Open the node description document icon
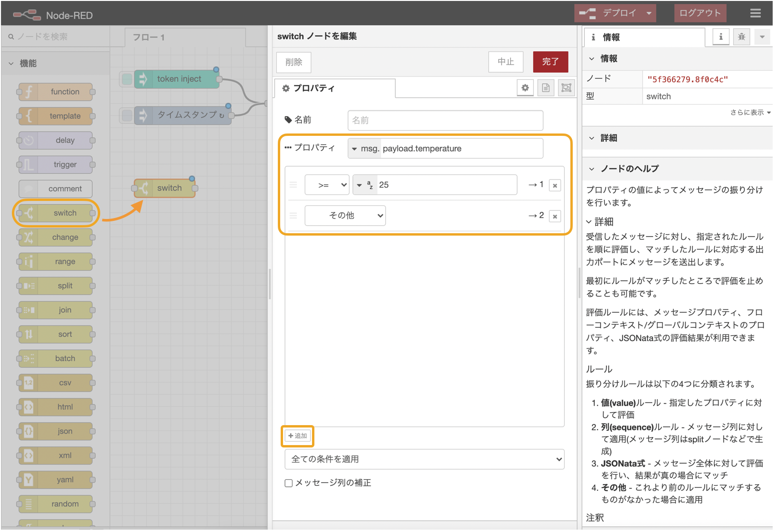776x532 pixels. coord(546,87)
